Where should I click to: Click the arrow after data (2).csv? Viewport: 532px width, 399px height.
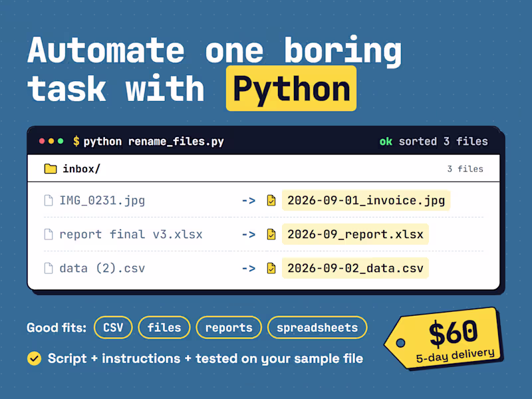tap(249, 269)
